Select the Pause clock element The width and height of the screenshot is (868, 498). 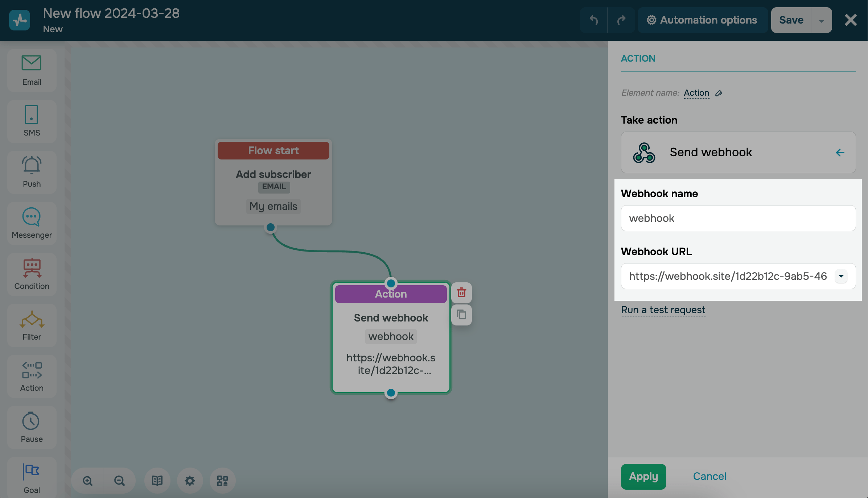coord(32,427)
